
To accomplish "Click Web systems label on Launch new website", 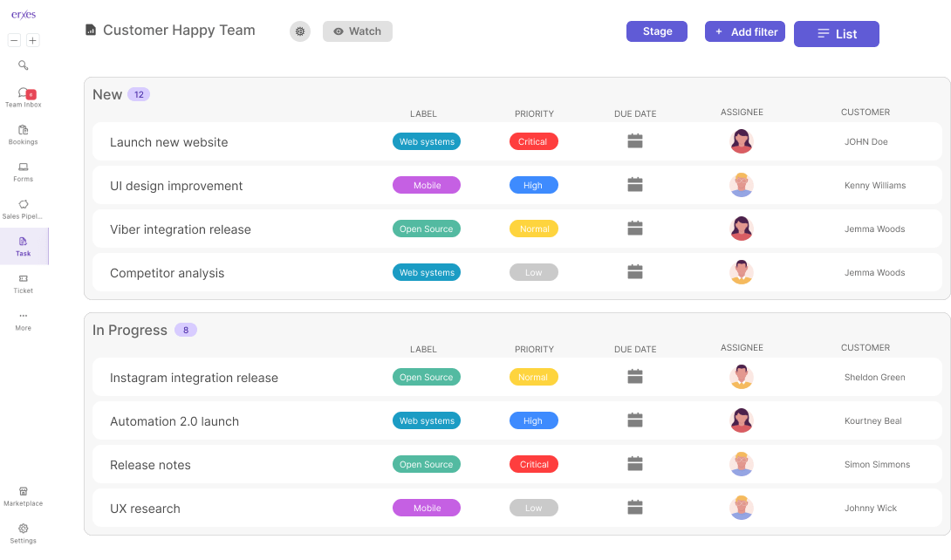I will tap(427, 141).
